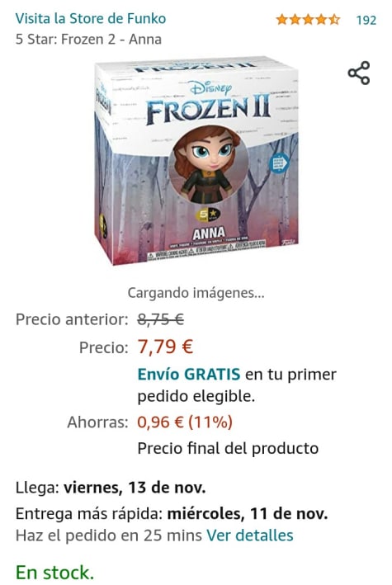This screenshot has width=392, height=585.
Task: Tap the savings amount 0,96 € (11%)
Action: (x=185, y=422)
